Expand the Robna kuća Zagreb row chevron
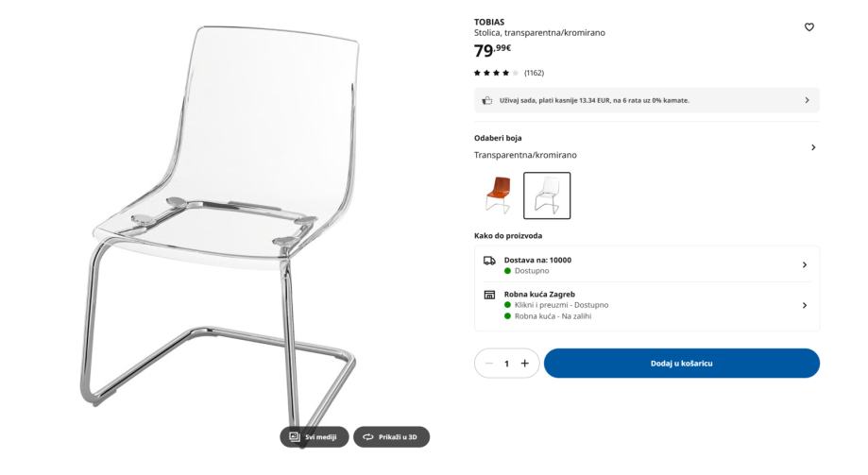This screenshot has width=868, height=475. coord(805,305)
